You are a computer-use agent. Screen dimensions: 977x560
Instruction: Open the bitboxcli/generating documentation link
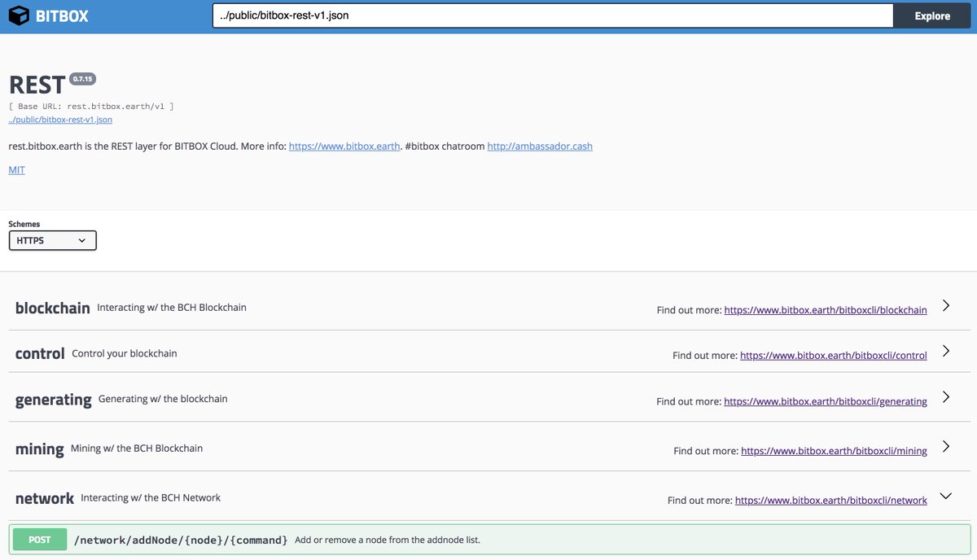pos(826,401)
